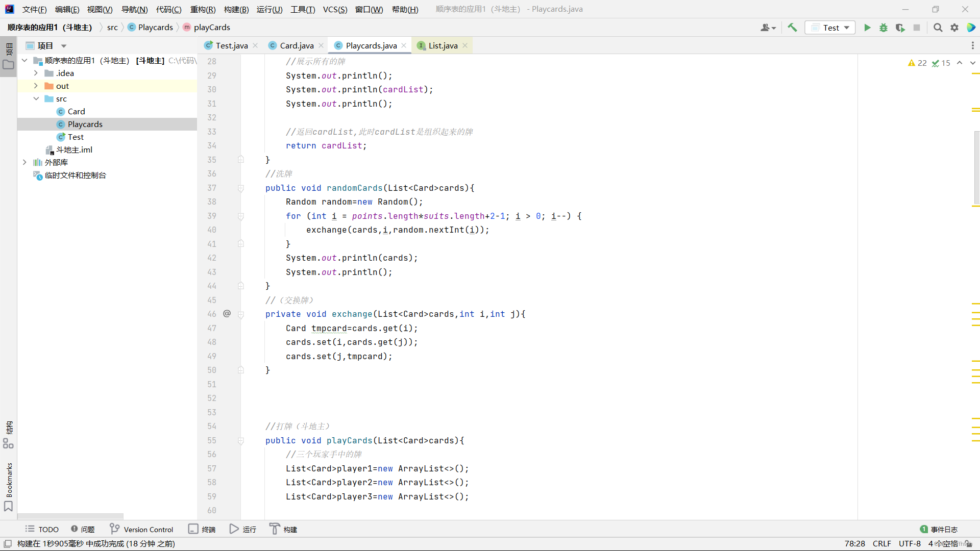Screen dimensions: 980x551
Task: Open the user account icon dropdown
Action: coord(768,28)
